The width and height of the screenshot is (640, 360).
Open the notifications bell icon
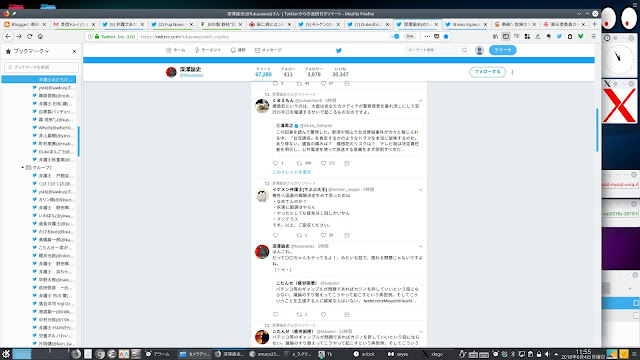coord(233,50)
